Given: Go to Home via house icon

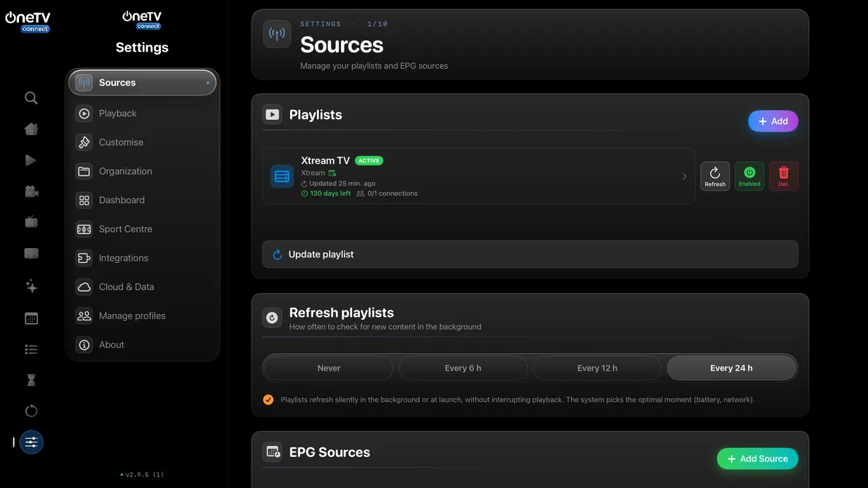Looking at the screenshot, I should 31,129.
